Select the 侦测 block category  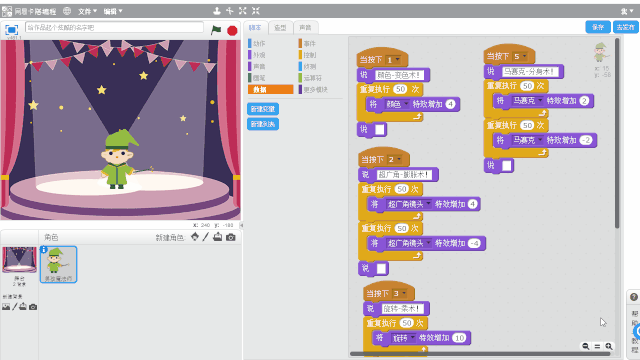pyautogui.click(x=309, y=66)
